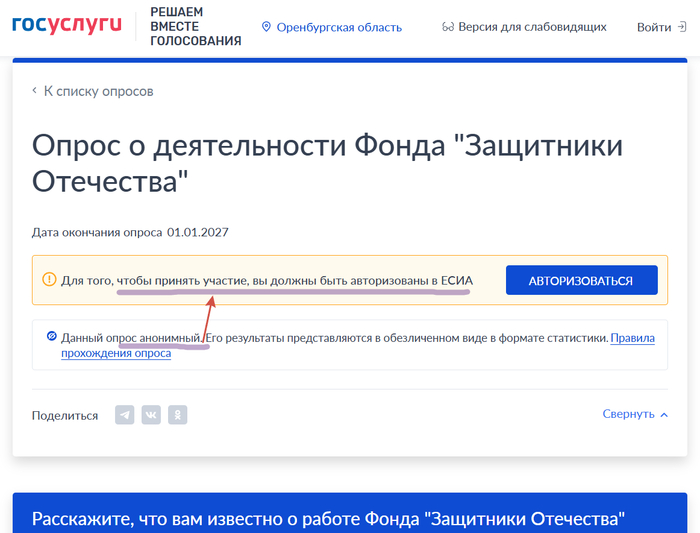The height and width of the screenshot is (533, 700).
Task: Click the ЕСИА authorization notice text
Action: pos(267,280)
